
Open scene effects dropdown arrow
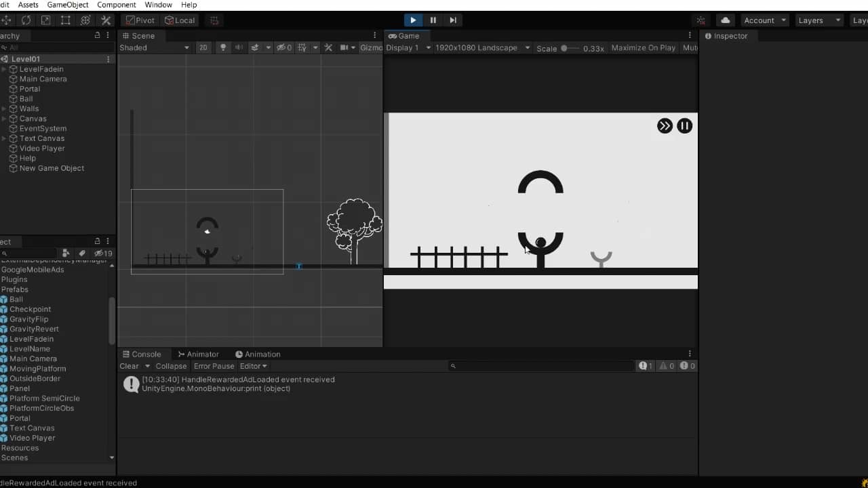pos(269,47)
